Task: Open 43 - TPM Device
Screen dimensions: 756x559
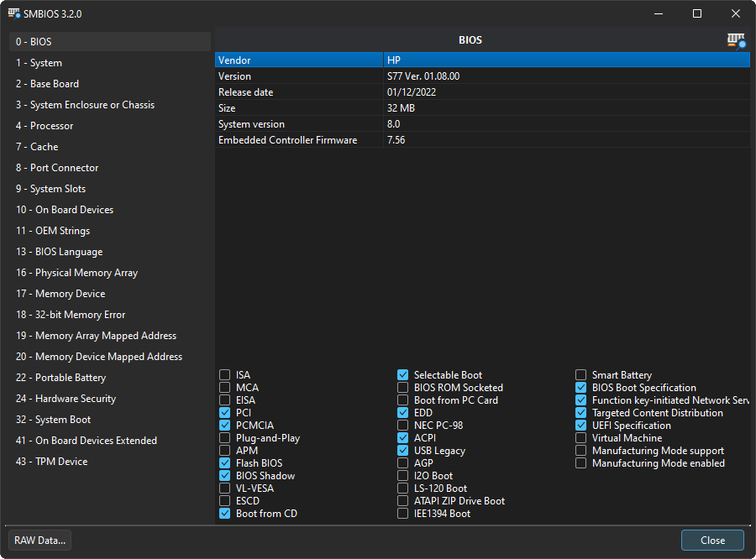Action: pyautogui.click(x=110, y=462)
